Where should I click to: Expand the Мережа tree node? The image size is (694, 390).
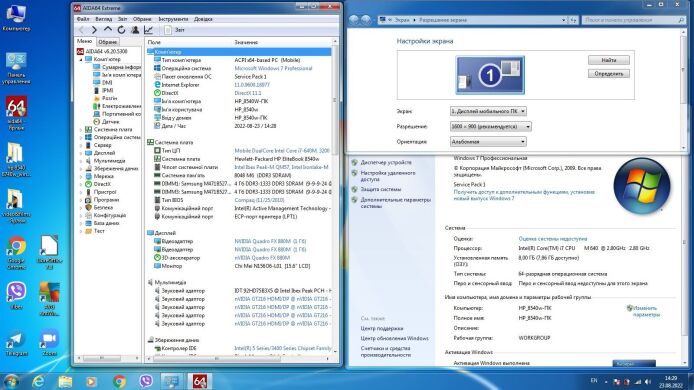point(81,176)
